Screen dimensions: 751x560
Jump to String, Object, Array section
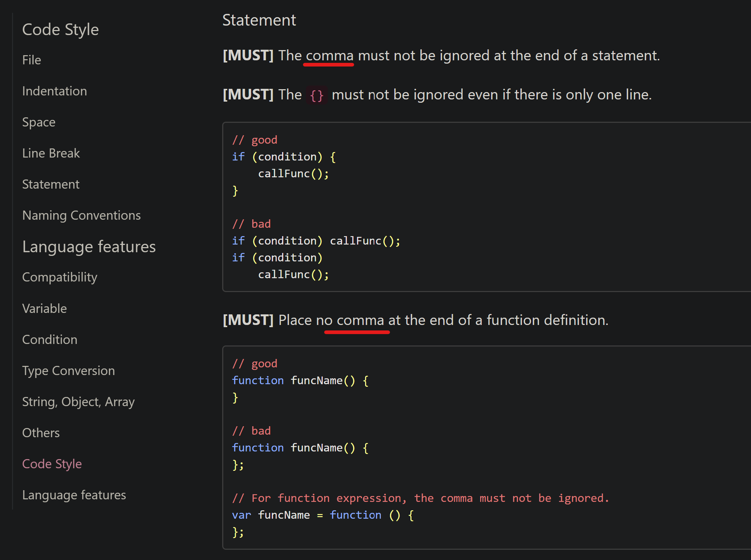pyautogui.click(x=78, y=402)
